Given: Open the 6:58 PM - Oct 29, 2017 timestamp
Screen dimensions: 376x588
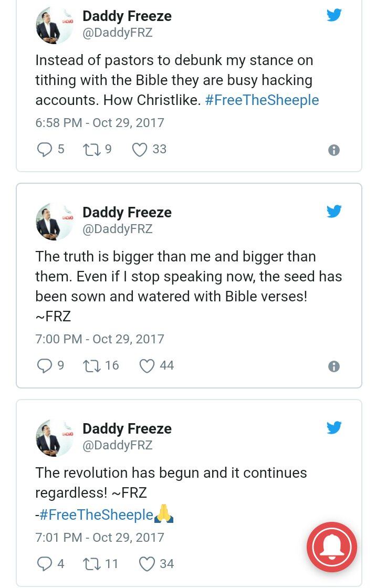Looking at the screenshot, I should (100, 123).
